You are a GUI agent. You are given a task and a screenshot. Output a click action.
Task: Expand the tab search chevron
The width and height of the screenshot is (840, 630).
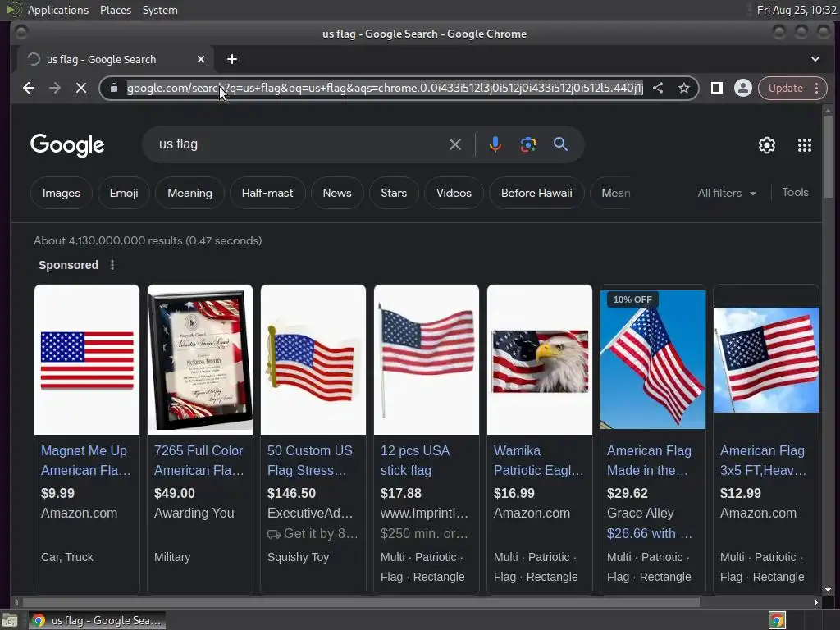coord(815,59)
